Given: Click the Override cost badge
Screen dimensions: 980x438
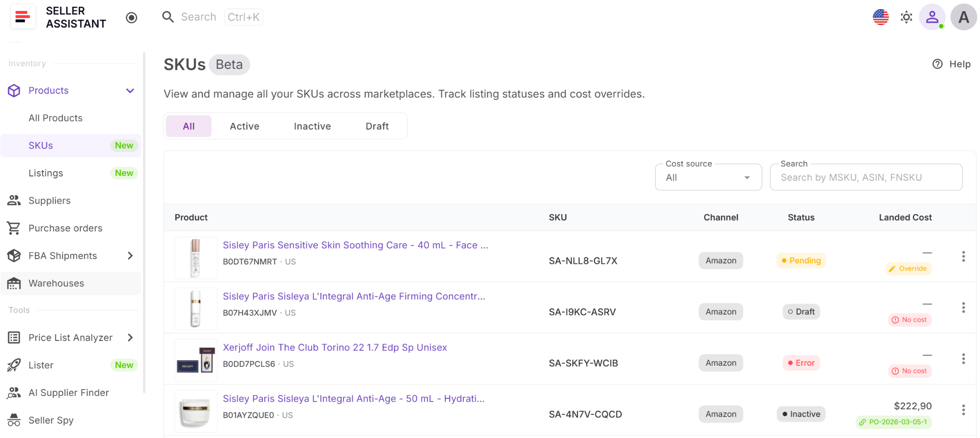Looking at the screenshot, I should pos(908,269).
